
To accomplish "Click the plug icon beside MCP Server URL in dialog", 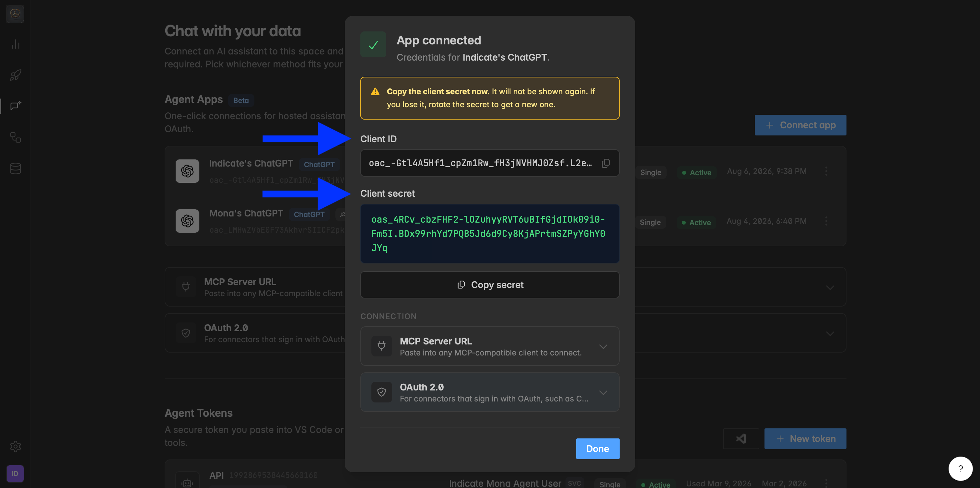I will [381, 346].
